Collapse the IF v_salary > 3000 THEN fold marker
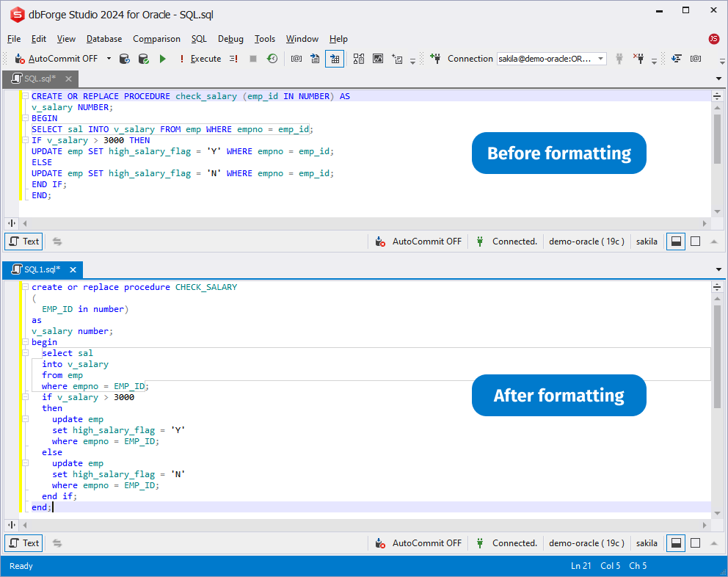Viewport: 728px width, 577px height. click(26, 140)
